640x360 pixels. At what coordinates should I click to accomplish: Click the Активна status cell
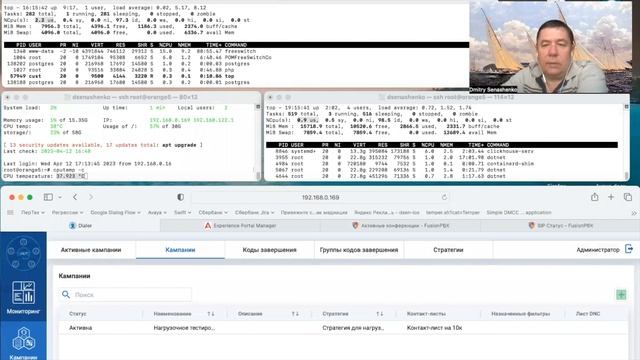(80, 328)
